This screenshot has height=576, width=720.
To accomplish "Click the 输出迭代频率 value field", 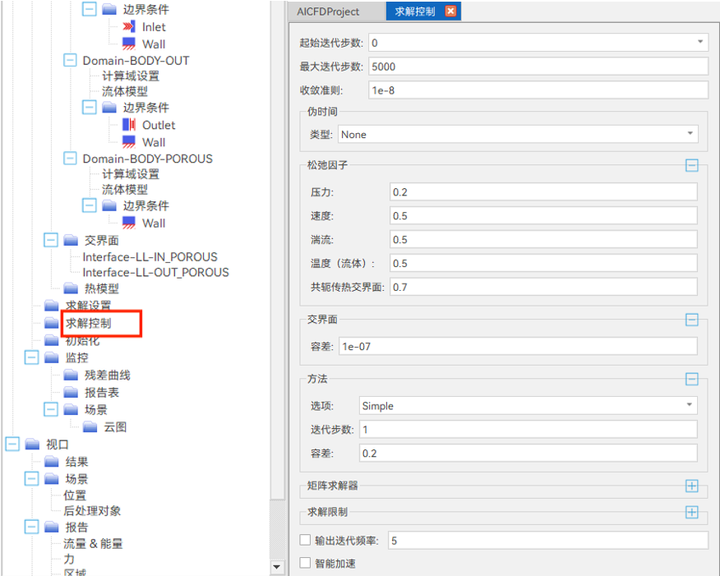I will pos(548,541).
